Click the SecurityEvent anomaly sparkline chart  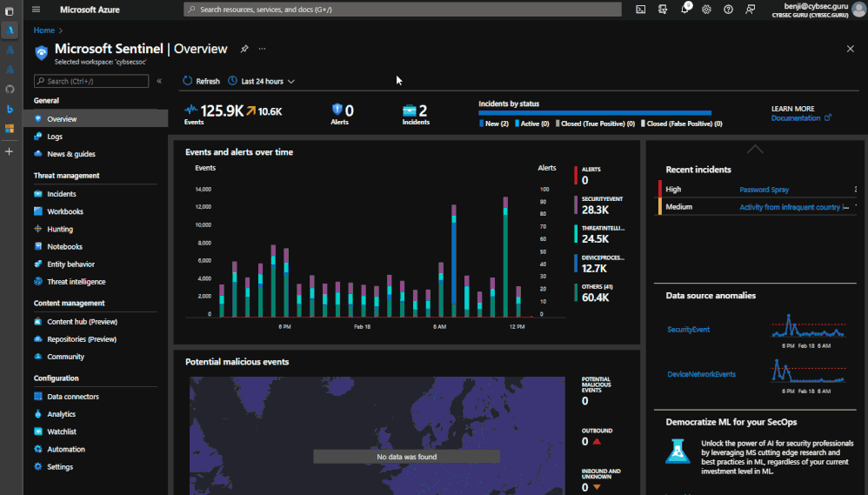[x=809, y=326]
